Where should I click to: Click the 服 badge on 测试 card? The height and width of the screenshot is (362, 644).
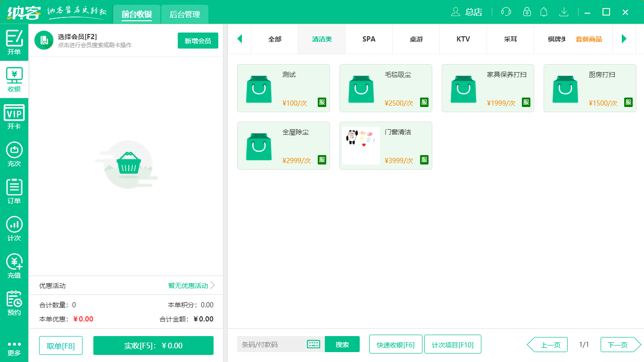(322, 102)
